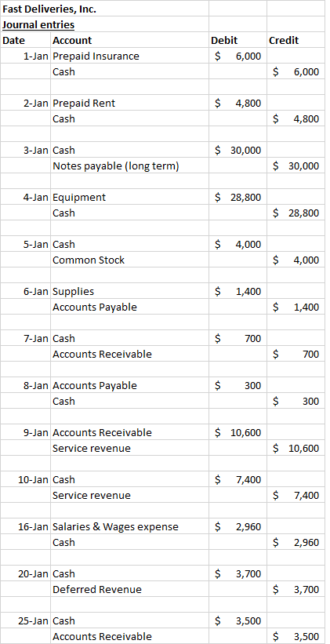
Task: Select 'Salaries & Wages expense' cell
Action: point(129,526)
